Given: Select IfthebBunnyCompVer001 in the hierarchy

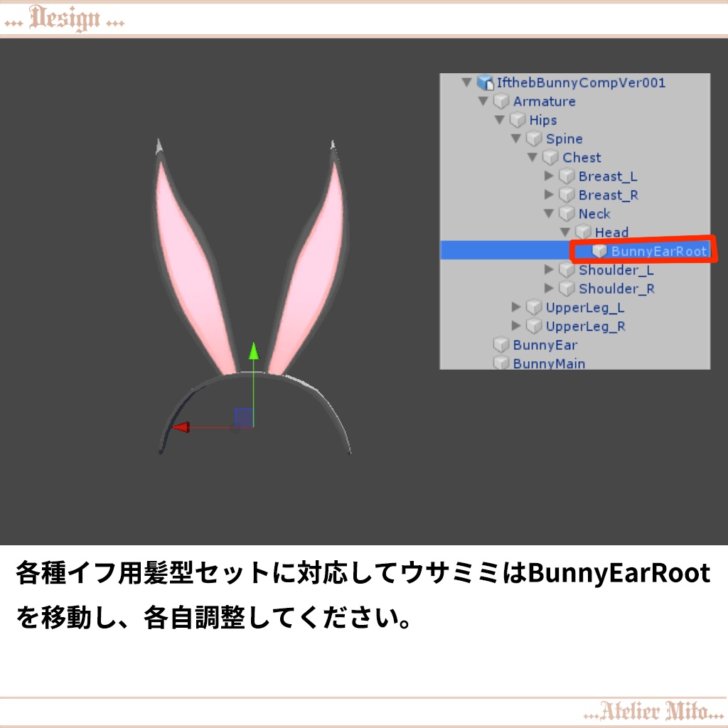Looking at the screenshot, I should (x=582, y=82).
